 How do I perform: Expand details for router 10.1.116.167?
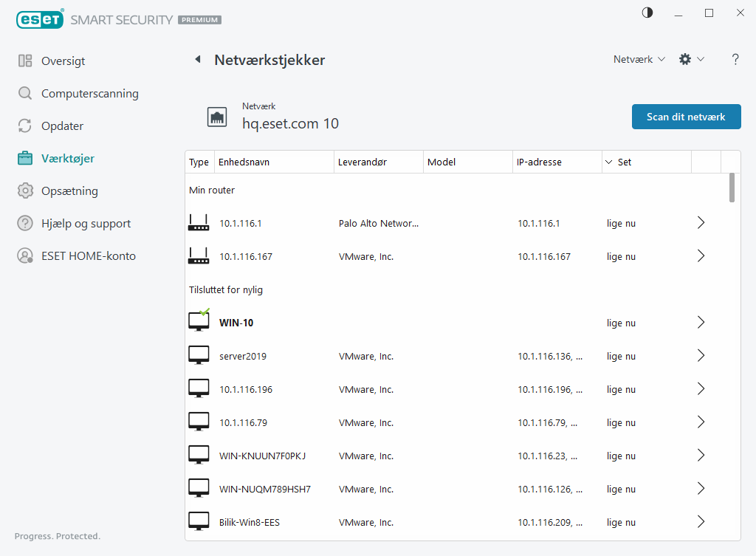pos(701,256)
